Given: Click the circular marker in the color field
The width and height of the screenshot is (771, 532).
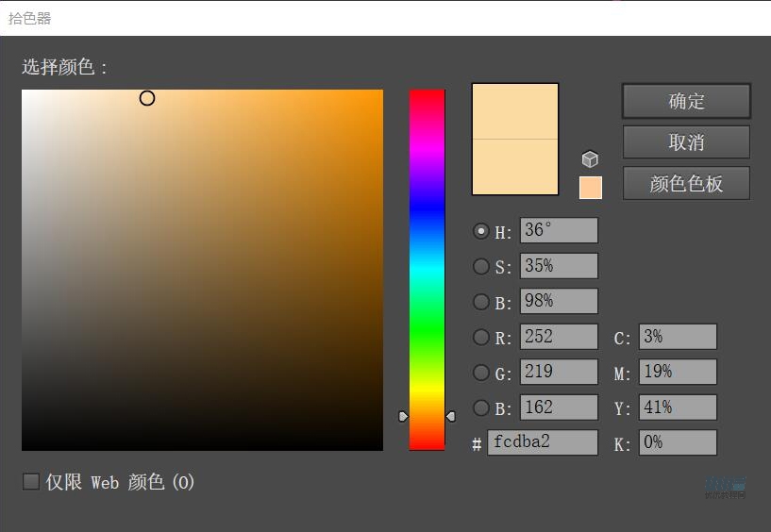Looking at the screenshot, I should click(x=147, y=98).
